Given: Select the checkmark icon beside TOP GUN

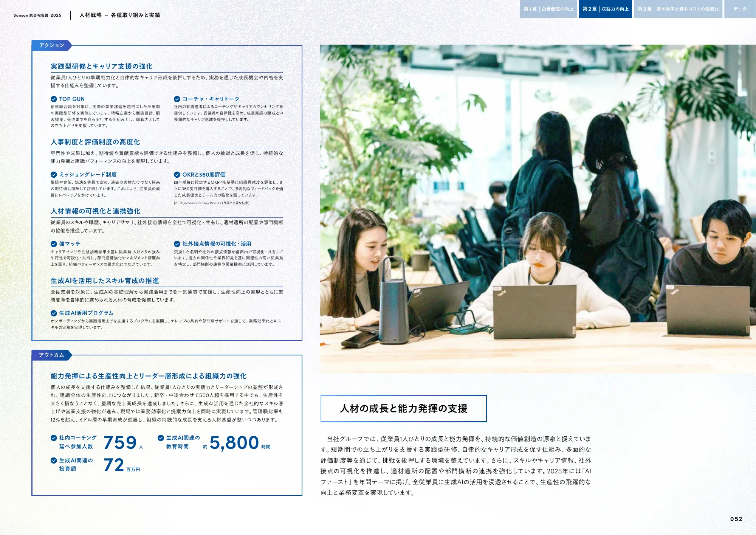Looking at the screenshot, I should [x=54, y=99].
